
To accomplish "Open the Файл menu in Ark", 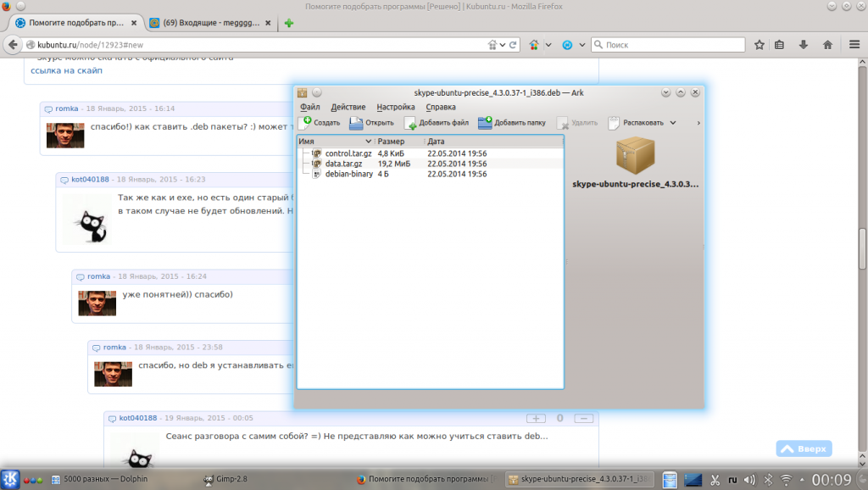I will coord(310,107).
